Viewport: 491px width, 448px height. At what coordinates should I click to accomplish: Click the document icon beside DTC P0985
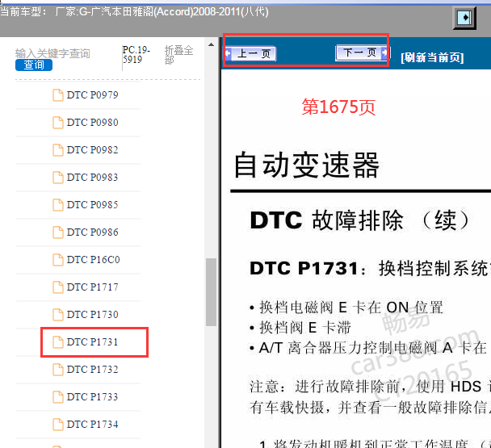click(58, 205)
